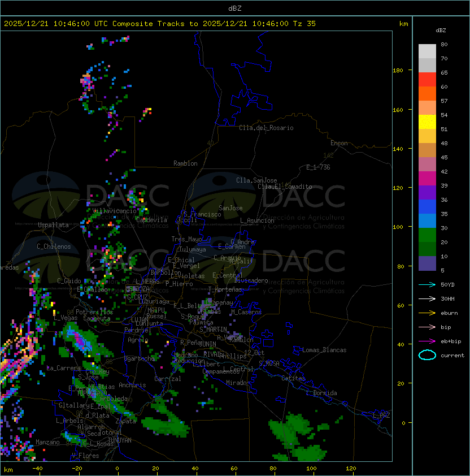This screenshot has width=470, height=476.
Task: Click the composite tracks timestamp header
Action: [x=160, y=24]
